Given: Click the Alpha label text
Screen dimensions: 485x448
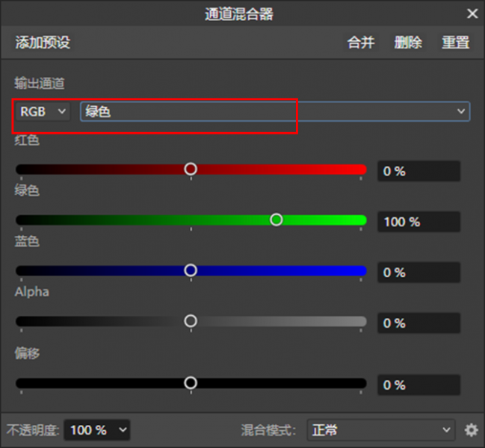Looking at the screenshot, I should tap(32, 292).
